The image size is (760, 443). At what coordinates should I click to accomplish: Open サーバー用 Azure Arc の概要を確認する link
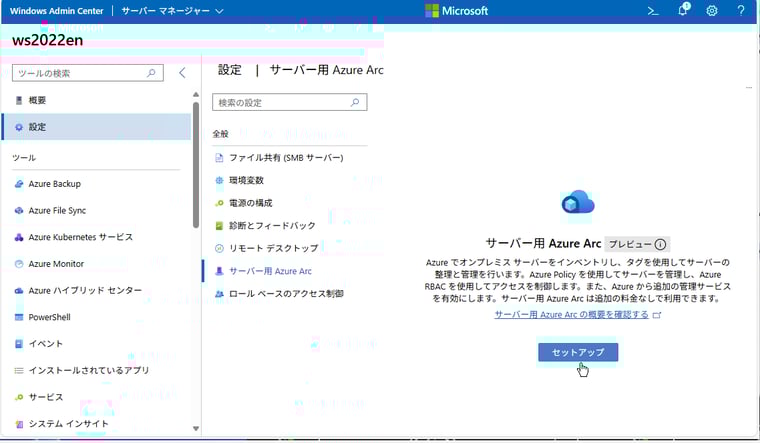click(x=571, y=315)
